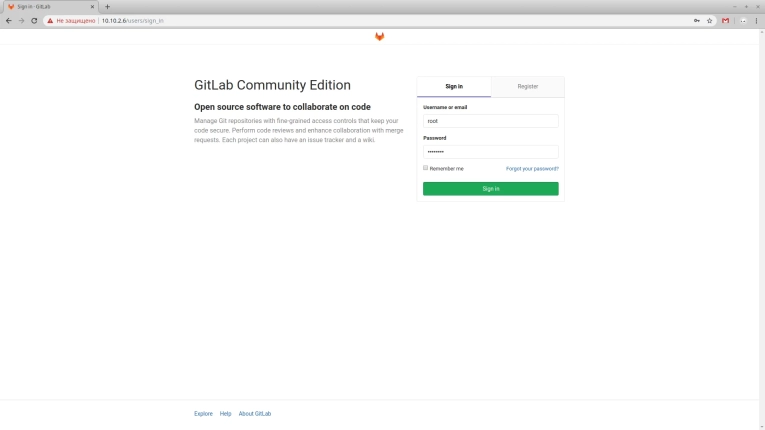Open the Explore footer link
765x430 pixels.
[x=203, y=413]
